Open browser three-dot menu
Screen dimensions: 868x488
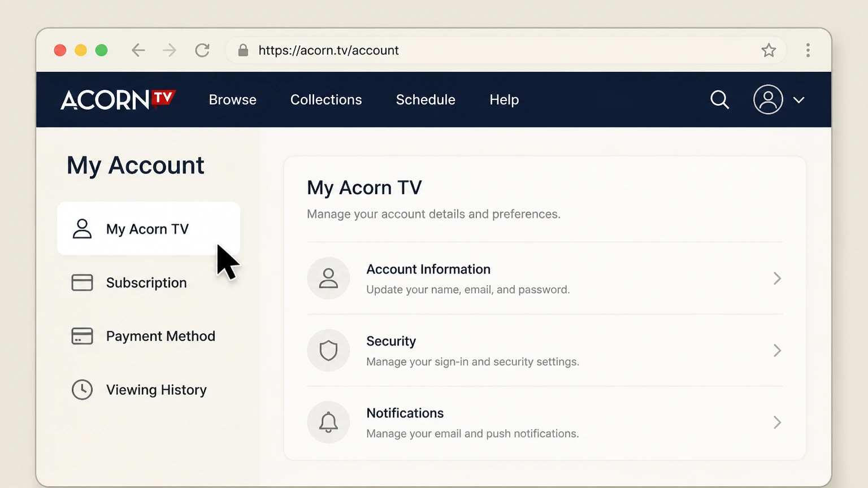click(x=808, y=50)
